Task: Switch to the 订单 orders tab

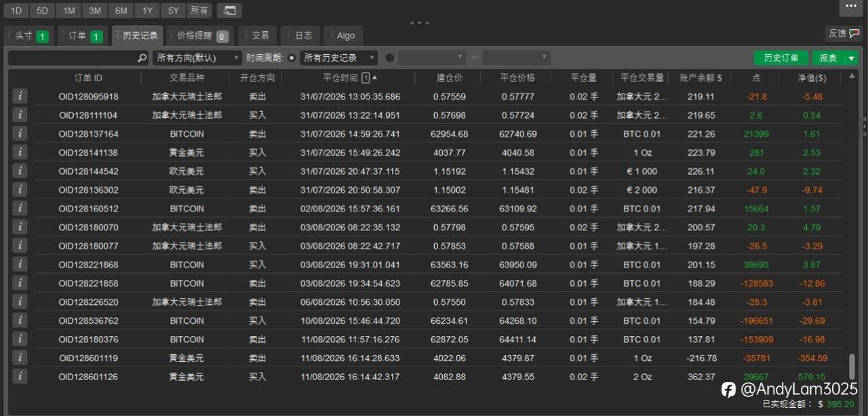Action: pyautogui.click(x=84, y=36)
